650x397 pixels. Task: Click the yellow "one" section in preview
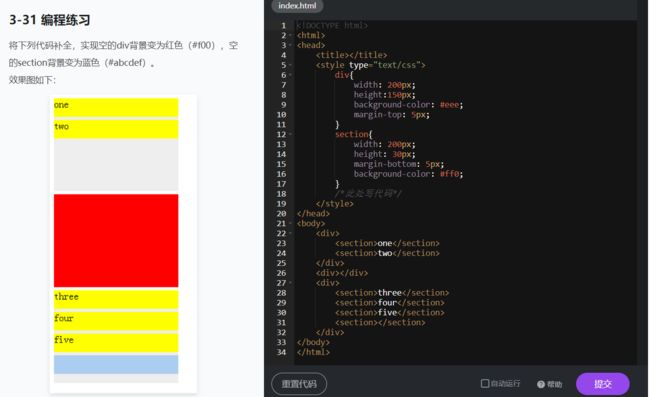point(116,107)
